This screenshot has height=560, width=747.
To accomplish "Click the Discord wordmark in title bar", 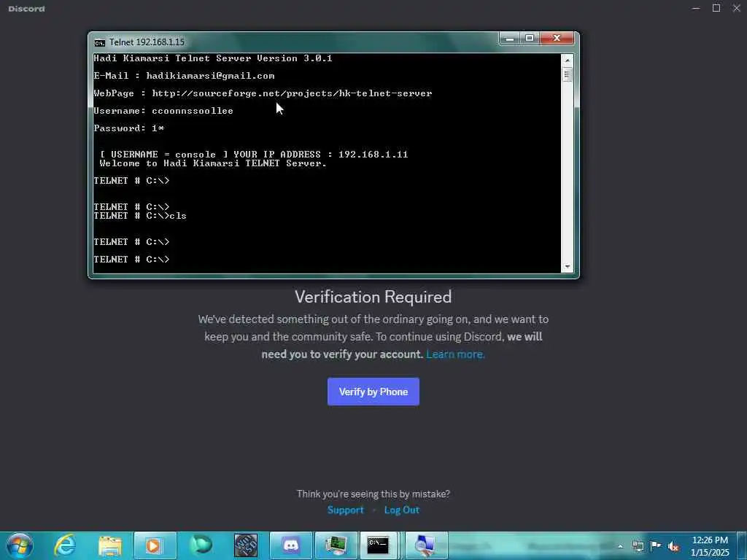I will click(x=27, y=9).
